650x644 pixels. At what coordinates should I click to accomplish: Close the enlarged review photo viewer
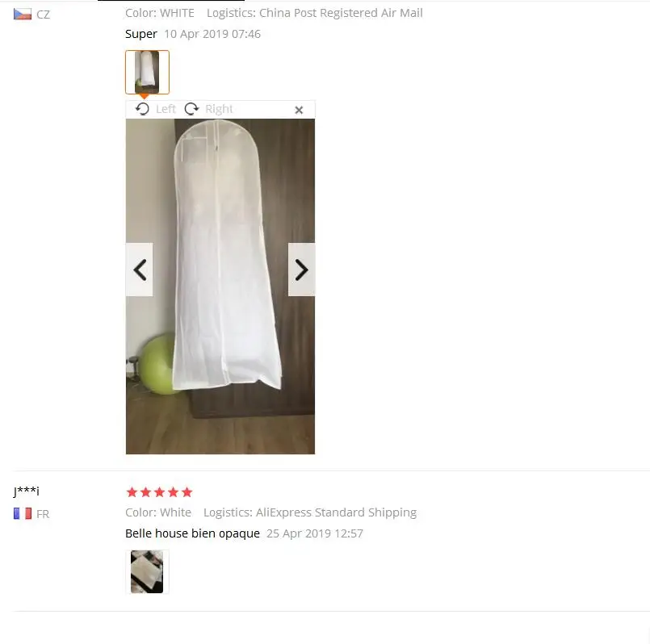point(299,110)
